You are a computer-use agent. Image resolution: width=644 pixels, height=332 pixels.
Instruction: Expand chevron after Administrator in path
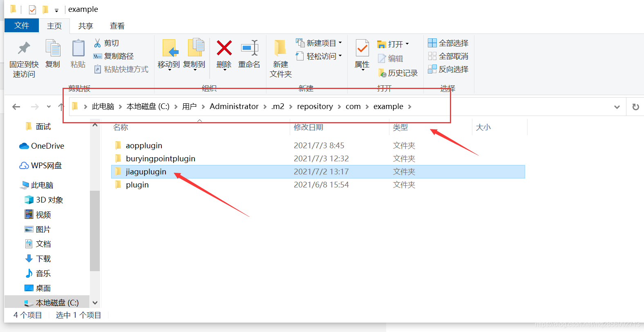click(265, 107)
